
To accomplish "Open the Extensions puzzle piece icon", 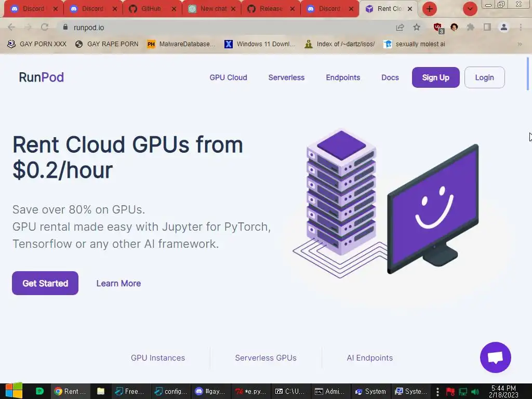I will (471, 27).
